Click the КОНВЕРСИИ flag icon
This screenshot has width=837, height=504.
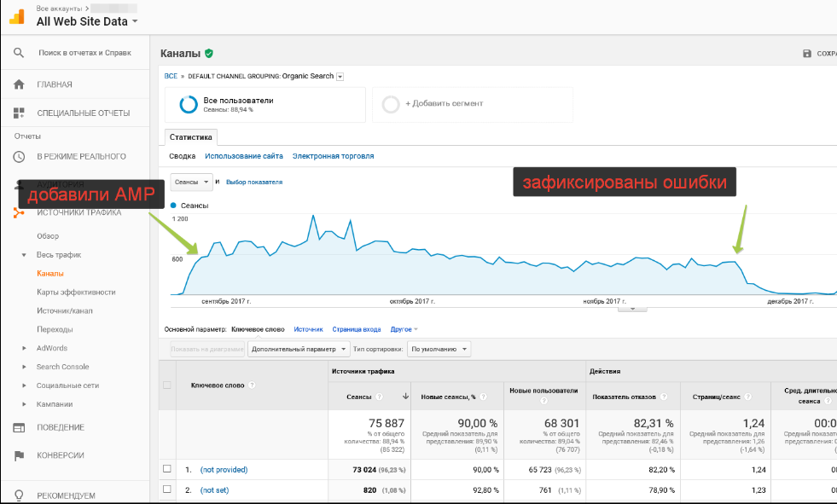19,455
